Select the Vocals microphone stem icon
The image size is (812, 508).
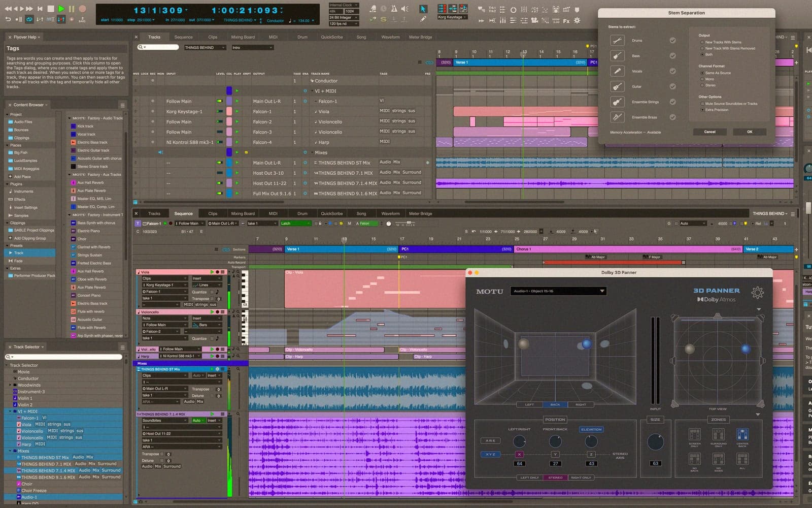click(617, 71)
